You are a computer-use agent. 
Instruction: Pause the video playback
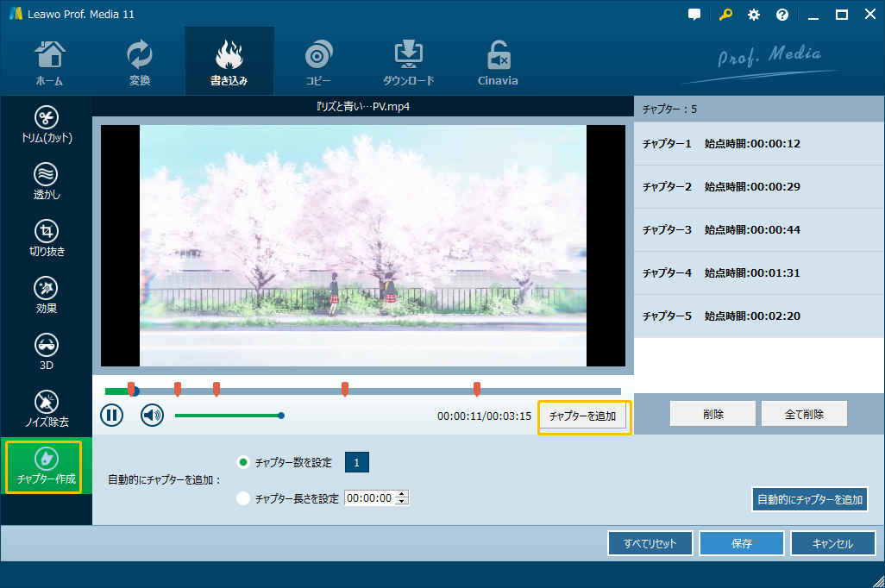click(x=112, y=416)
